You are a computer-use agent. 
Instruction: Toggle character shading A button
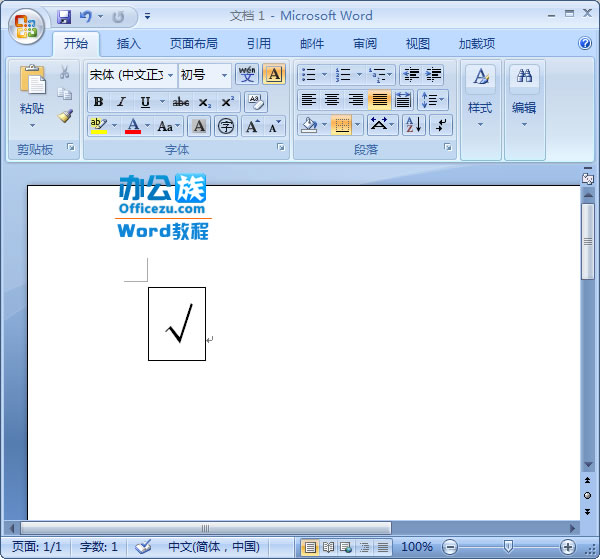[199, 126]
